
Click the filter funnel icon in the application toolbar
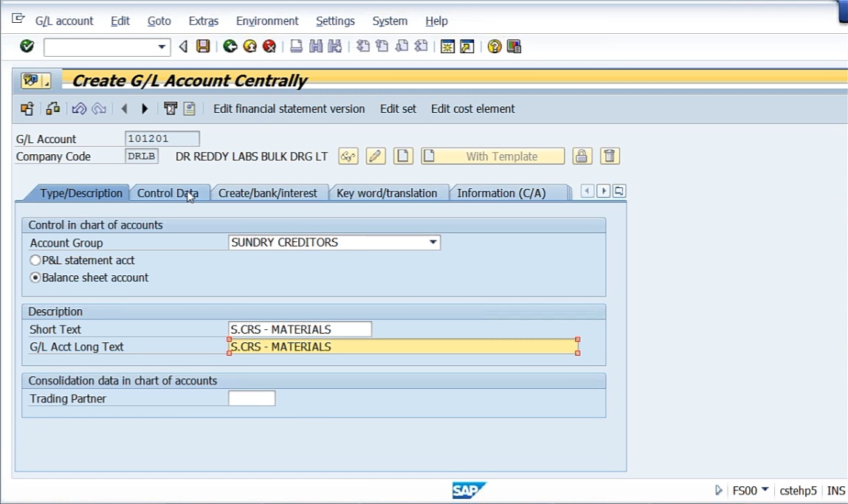170,108
